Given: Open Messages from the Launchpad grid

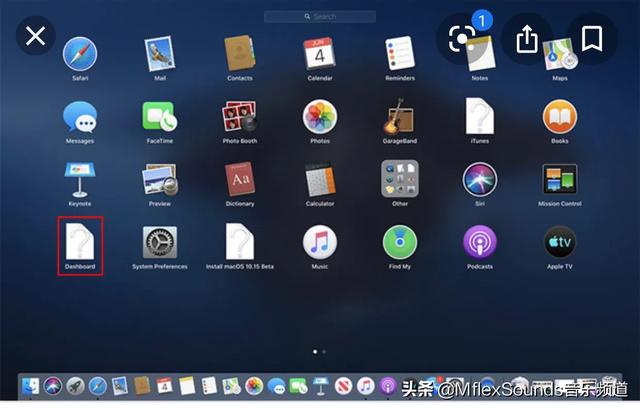Looking at the screenshot, I should (x=80, y=117).
